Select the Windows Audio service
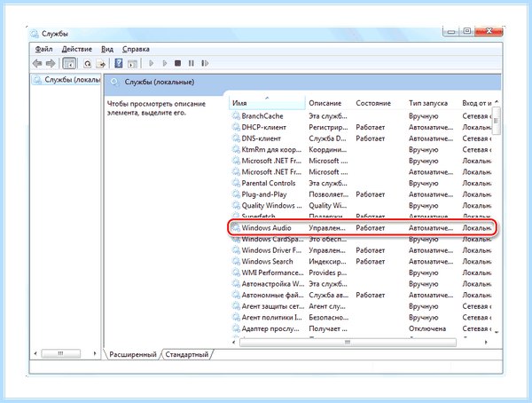 (362, 228)
